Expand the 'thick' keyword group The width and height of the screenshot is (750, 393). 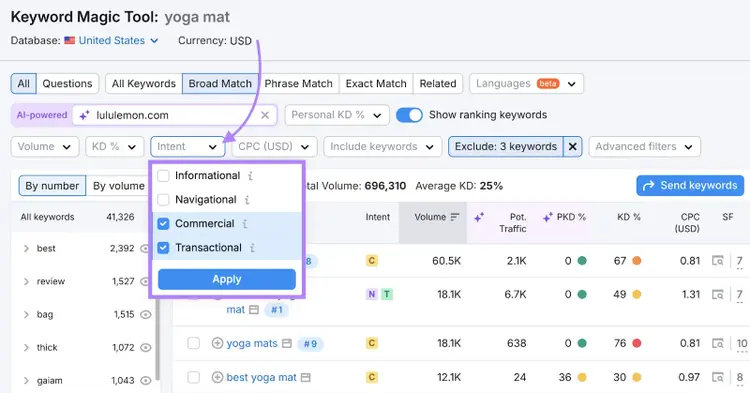click(x=26, y=348)
